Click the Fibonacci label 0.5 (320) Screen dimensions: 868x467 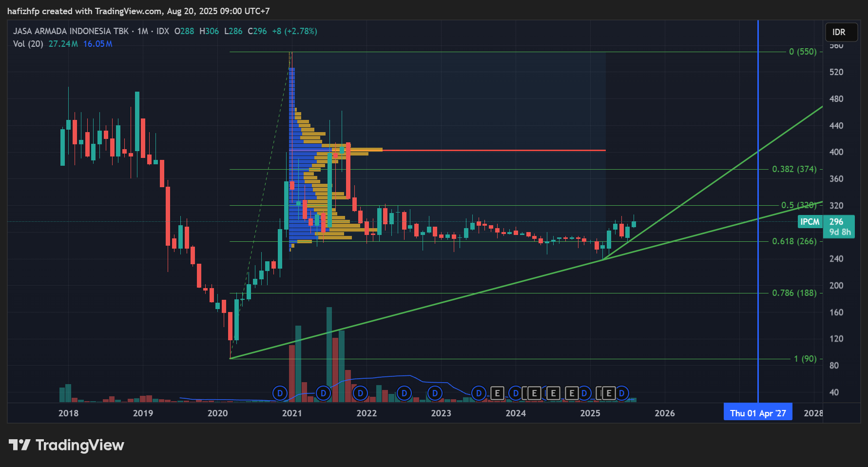coord(799,205)
